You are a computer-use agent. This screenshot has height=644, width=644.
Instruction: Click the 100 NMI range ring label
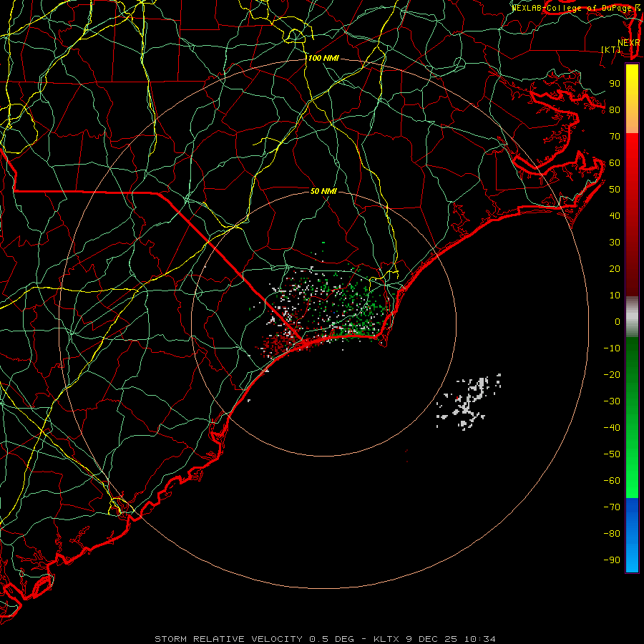[x=323, y=59]
